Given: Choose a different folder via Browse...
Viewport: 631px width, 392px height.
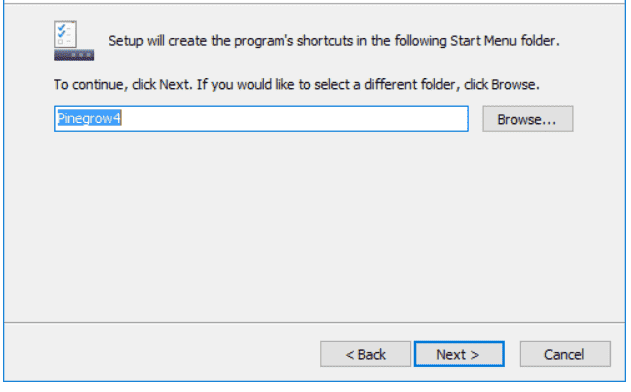Looking at the screenshot, I should [528, 119].
